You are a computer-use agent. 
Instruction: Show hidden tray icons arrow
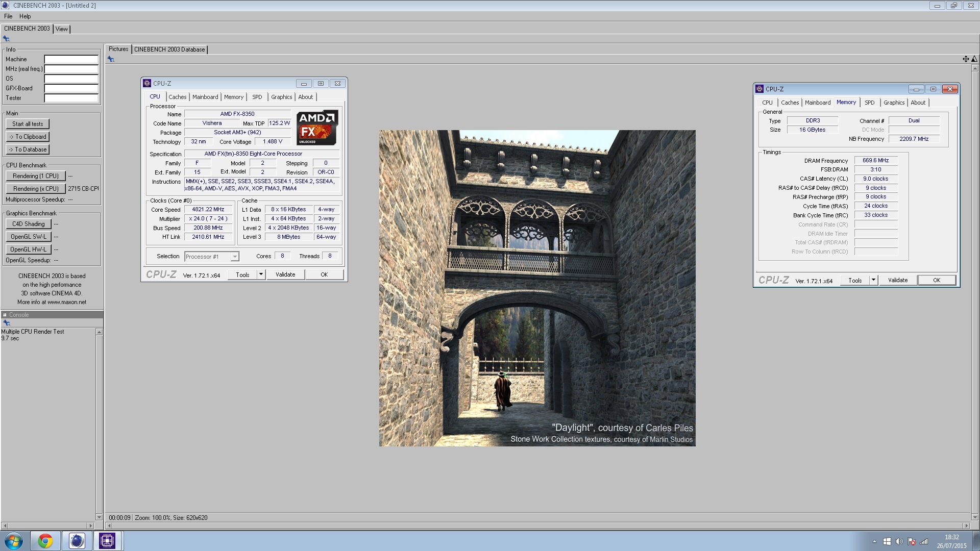tap(874, 541)
